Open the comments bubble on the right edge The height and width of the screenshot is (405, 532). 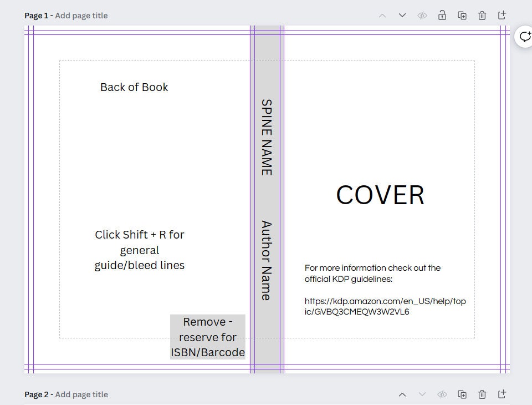point(524,36)
